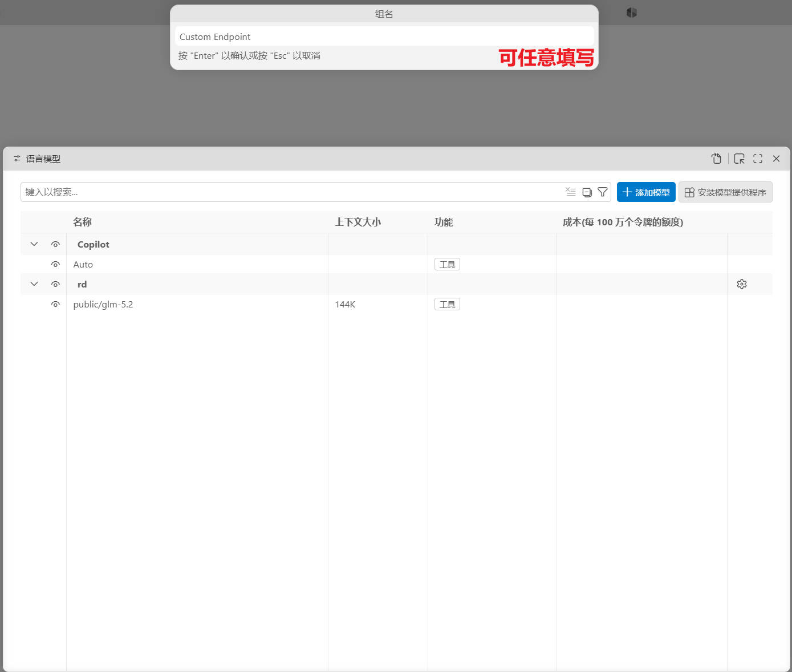The height and width of the screenshot is (672, 792).
Task: Click the group name input with Custom Endpoint
Action: click(384, 37)
